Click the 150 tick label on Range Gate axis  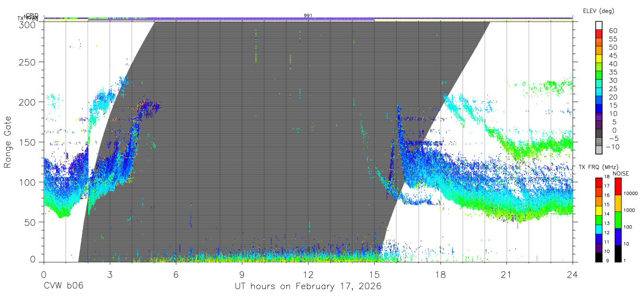coord(28,142)
